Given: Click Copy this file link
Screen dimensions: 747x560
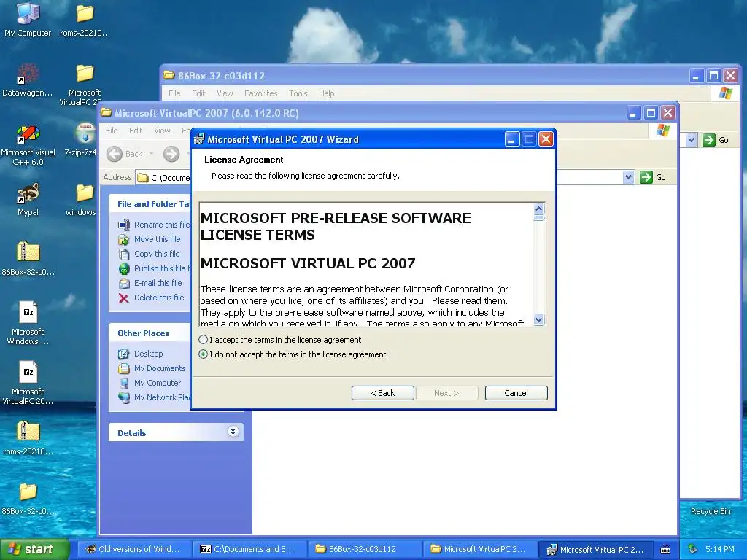Looking at the screenshot, I should pos(157,254).
